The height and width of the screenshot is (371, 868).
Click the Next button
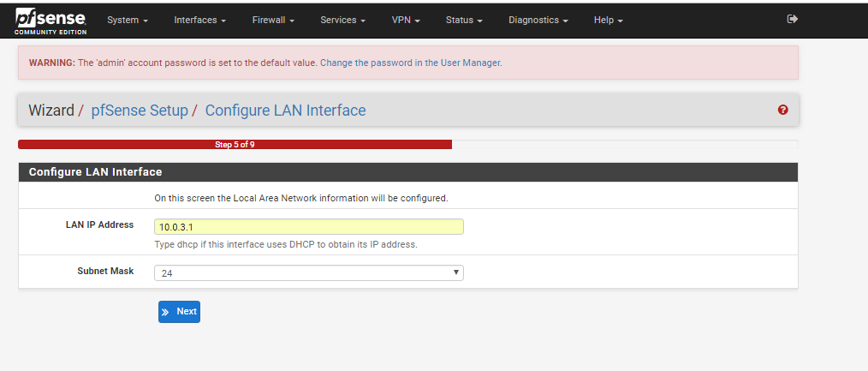point(179,312)
